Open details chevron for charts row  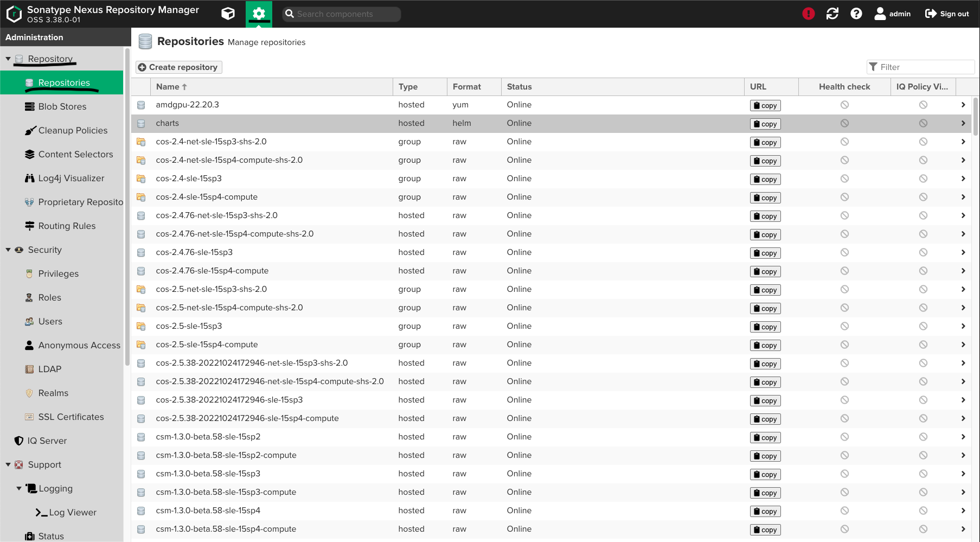(x=963, y=123)
